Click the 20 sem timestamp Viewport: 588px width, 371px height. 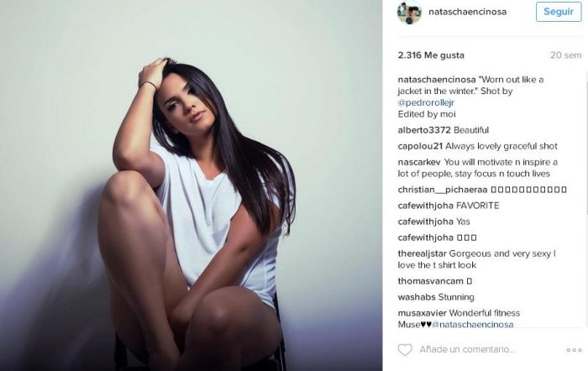[x=565, y=55]
